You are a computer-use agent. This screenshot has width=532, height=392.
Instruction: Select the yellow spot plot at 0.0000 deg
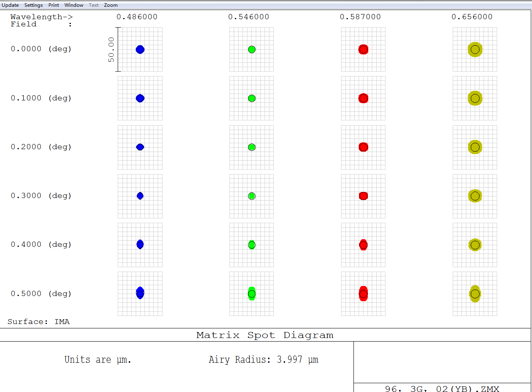click(475, 50)
